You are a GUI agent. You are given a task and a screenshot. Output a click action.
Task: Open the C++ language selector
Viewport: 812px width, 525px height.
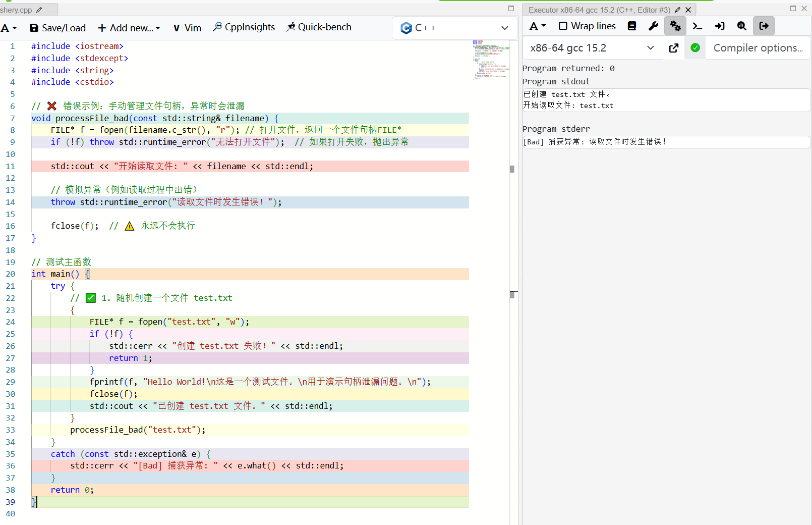click(x=454, y=28)
